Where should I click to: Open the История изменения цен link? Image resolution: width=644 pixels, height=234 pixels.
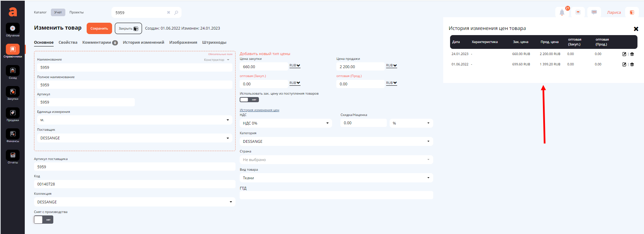259,110
